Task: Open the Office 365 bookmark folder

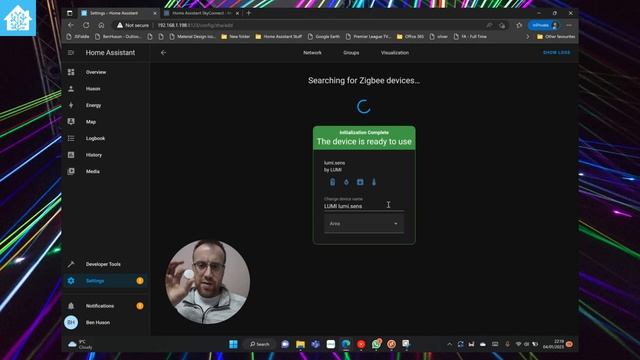Action: point(410,36)
